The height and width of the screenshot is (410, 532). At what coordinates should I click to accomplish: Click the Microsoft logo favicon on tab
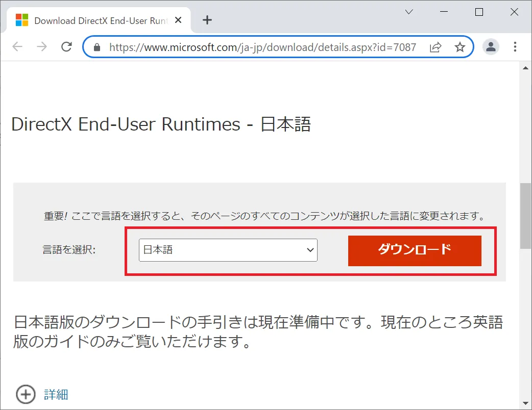[x=22, y=20]
